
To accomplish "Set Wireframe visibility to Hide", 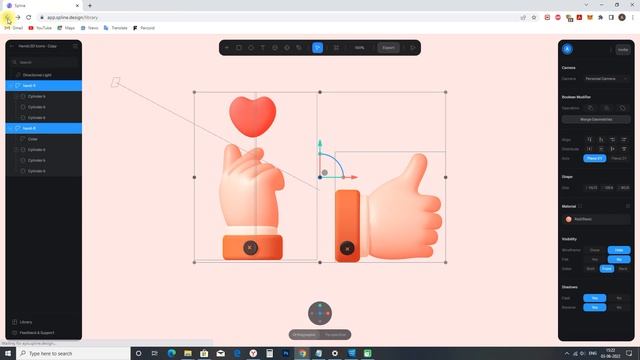I will pos(619,250).
